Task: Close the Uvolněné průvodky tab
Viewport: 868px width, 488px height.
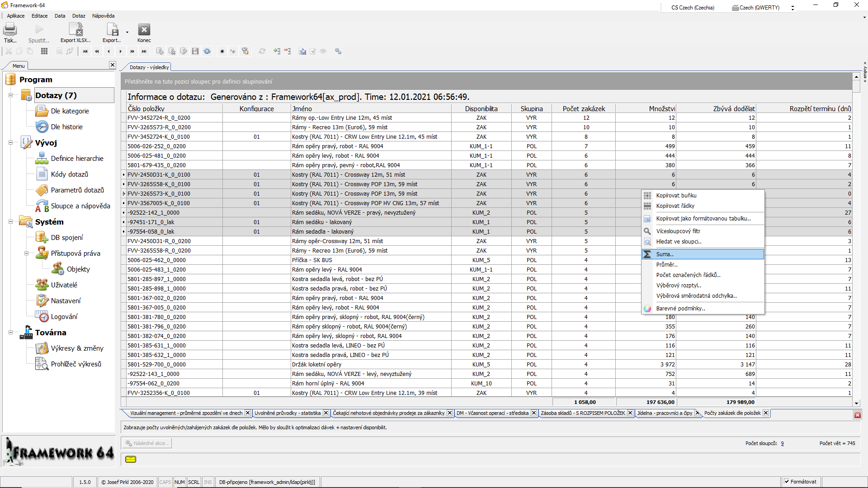Action: 326,413
